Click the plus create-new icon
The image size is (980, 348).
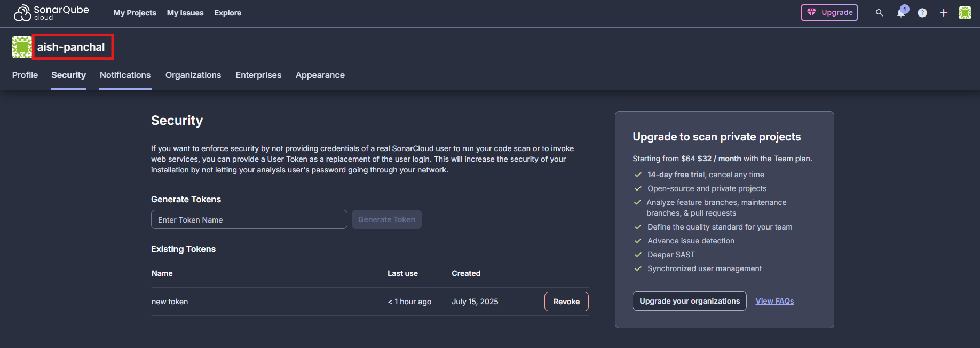click(x=944, y=13)
